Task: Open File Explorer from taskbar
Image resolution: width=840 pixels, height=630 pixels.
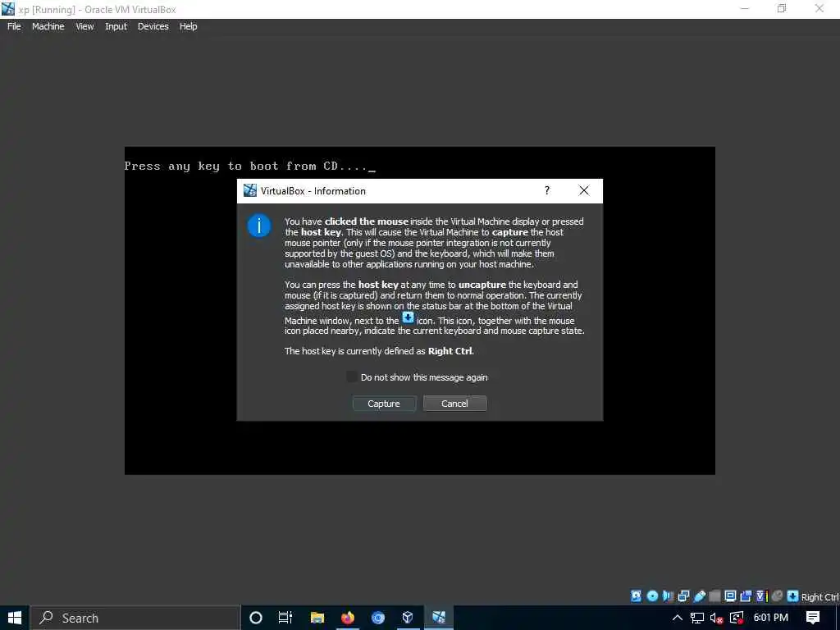Action: point(317,618)
